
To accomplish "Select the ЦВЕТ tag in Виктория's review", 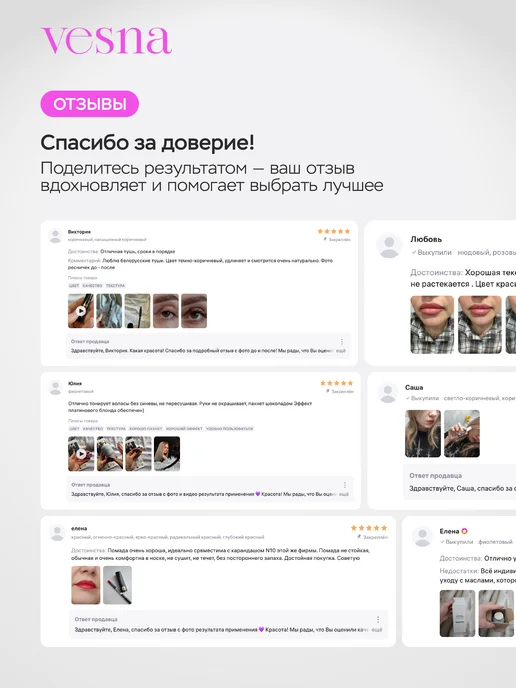I will pos(74,286).
